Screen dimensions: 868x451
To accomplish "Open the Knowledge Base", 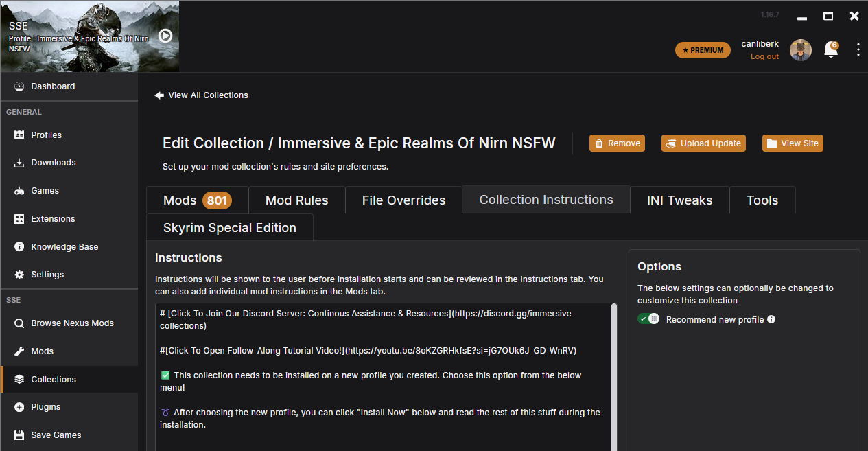I will 65,246.
